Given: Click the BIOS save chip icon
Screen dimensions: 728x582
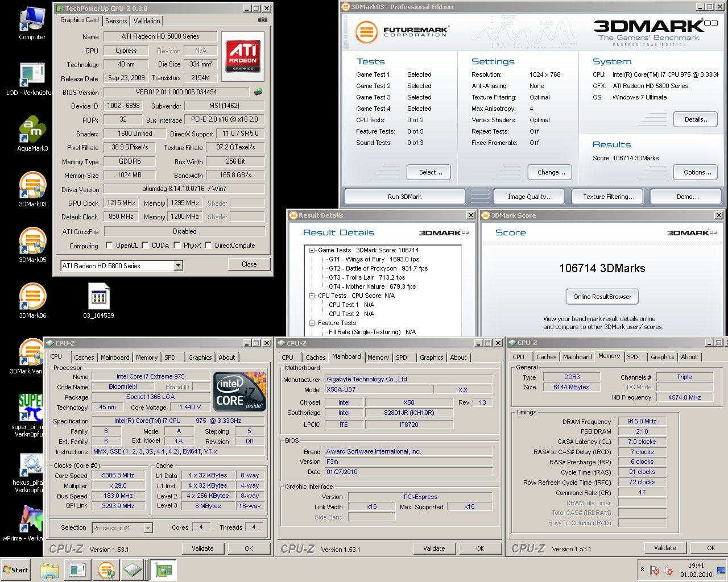Looking at the screenshot, I should click(258, 92).
